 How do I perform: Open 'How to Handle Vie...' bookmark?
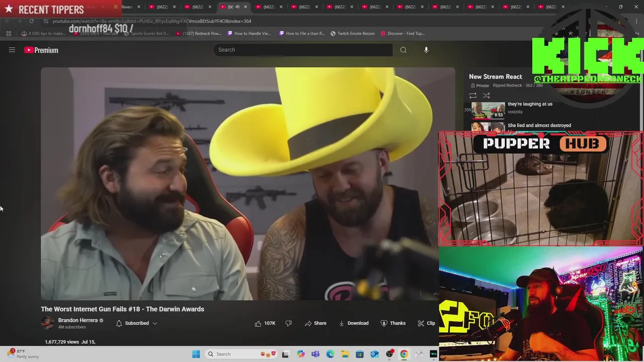click(249, 34)
